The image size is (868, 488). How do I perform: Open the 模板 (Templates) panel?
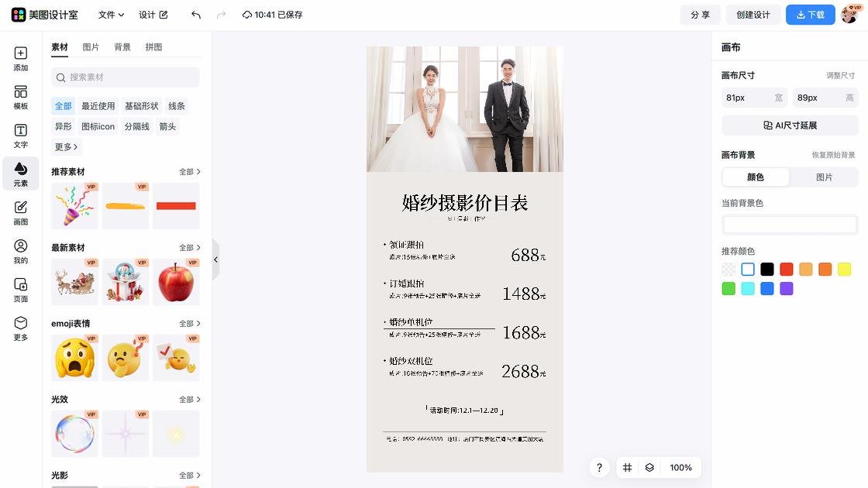[x=20, y=98]
